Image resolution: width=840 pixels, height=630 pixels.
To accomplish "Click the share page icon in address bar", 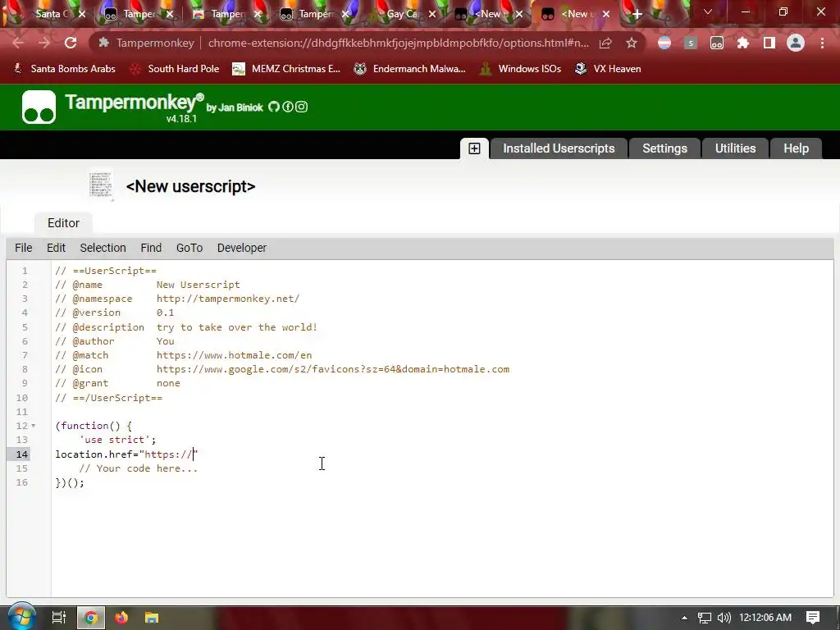I will coord(605,43).
